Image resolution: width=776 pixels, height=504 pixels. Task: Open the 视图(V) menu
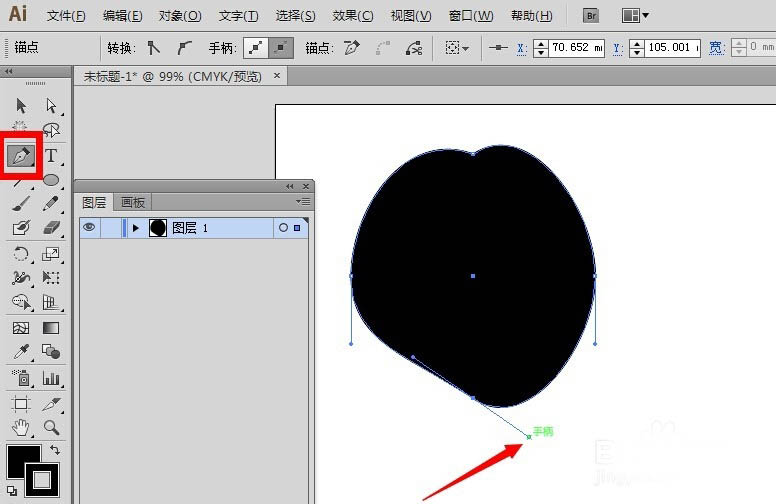(411, 16)
